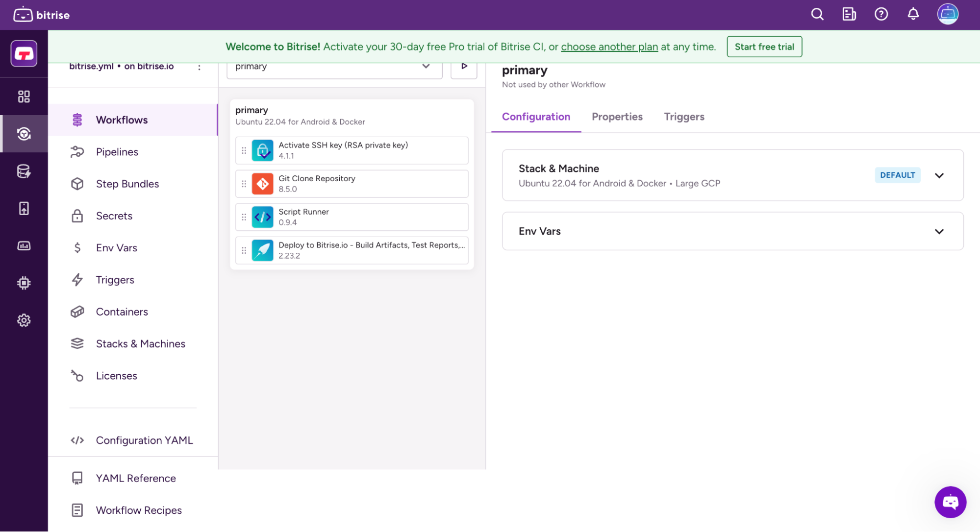Expand the Env Vars section
Screen dimensions: 980x532
pos(939,231)
